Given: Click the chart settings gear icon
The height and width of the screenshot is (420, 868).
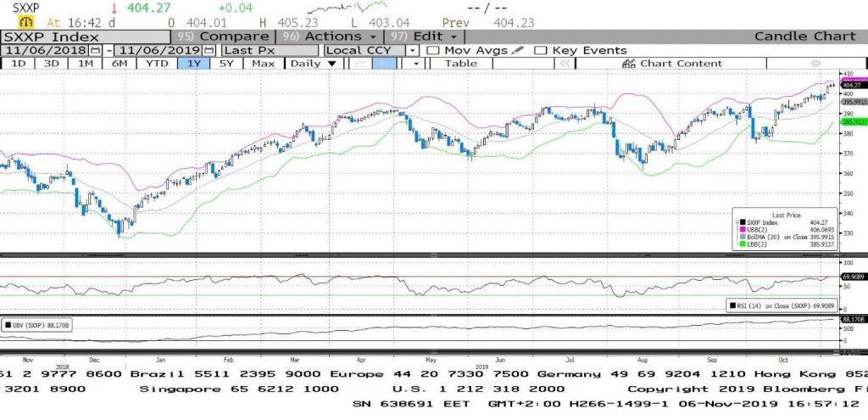Looking at the screenshot, I should point(816,64).
